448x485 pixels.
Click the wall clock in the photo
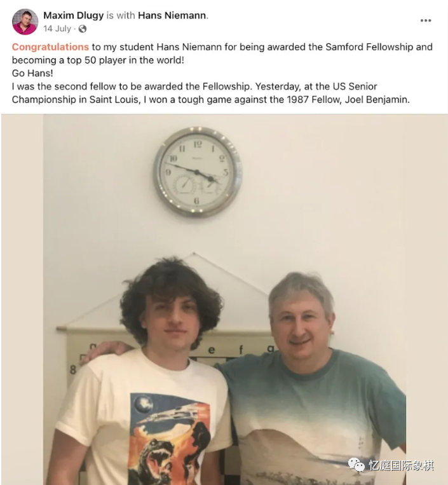pyautogui.click(x=198, y=172)
